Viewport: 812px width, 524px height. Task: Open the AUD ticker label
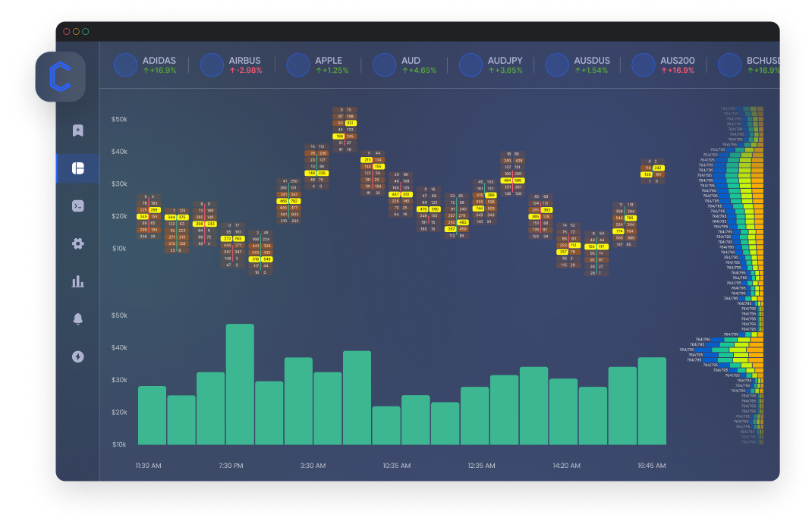[x=411, y=61]
